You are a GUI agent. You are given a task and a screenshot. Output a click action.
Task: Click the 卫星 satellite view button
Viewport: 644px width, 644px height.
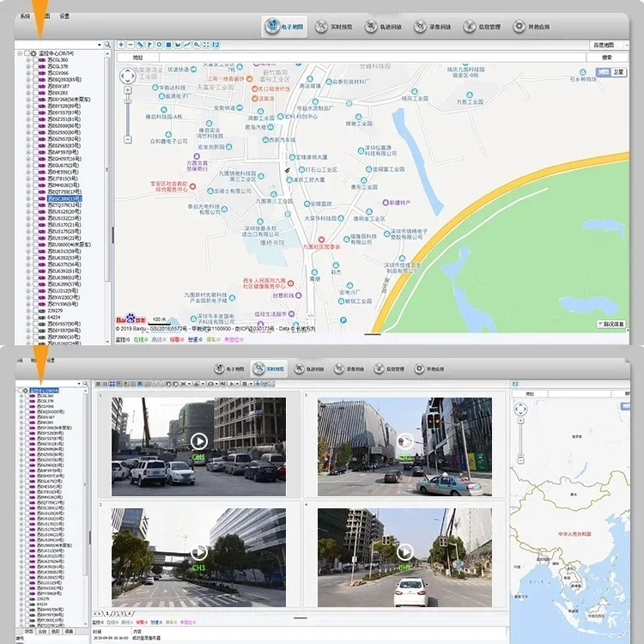pos(618,72)
